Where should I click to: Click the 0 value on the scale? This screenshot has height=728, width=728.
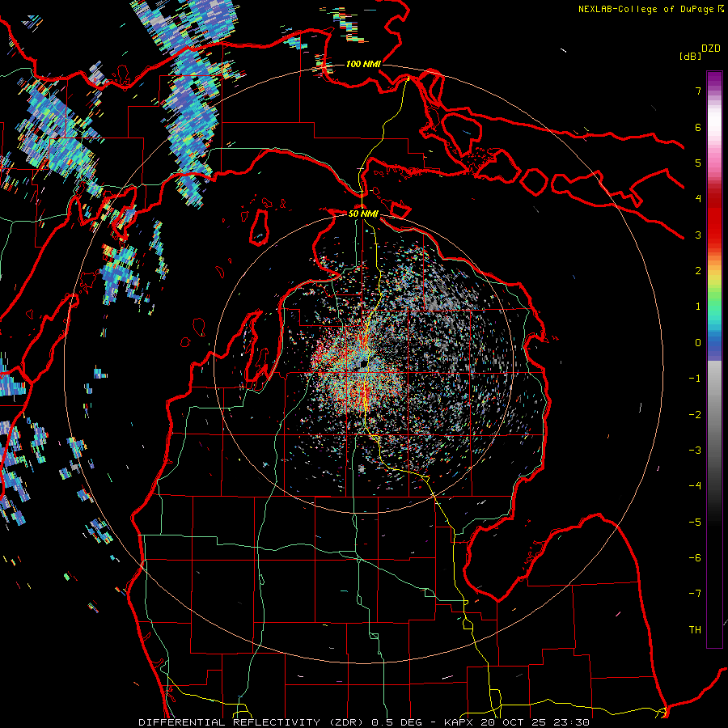(698, 343)
